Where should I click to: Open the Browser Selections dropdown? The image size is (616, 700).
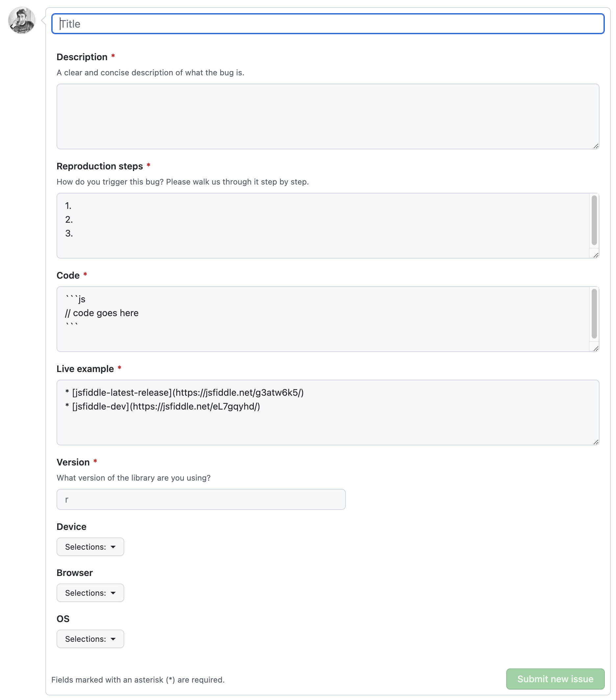(x=90, y=593)
